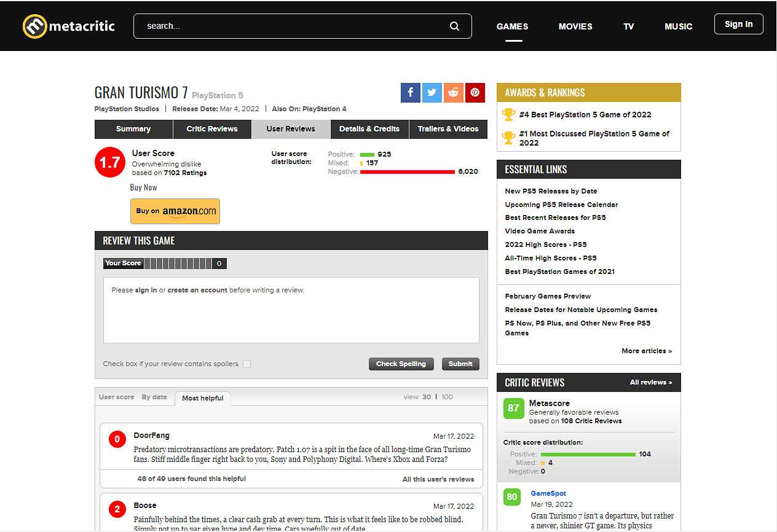Viewport: 777px width, 532px height.
Task: Click the Submit review button
Action: point(460,364)
